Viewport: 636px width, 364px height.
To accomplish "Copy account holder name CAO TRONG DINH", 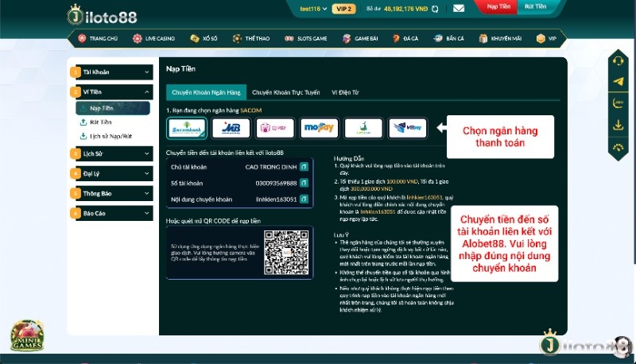I will (x=304, y=167).
